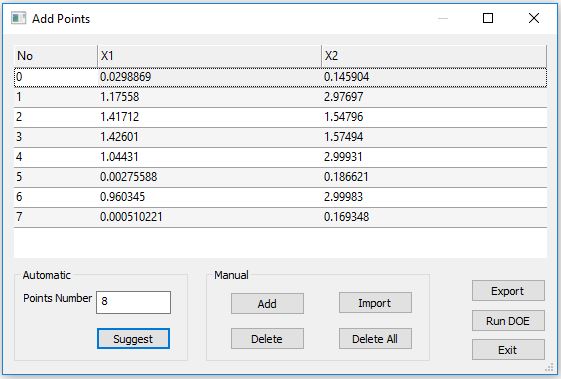Close the Add Points window
Screen dimensions: 561x379
[534, 18]
